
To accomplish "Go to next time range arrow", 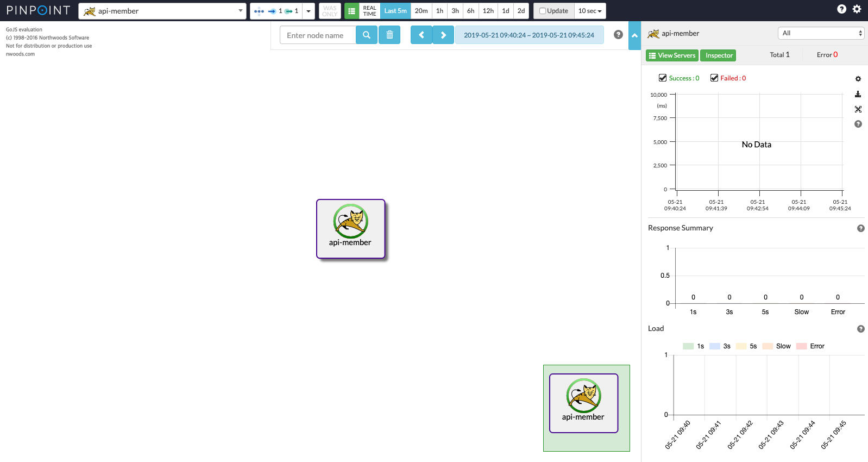I will tap(443, 35).
